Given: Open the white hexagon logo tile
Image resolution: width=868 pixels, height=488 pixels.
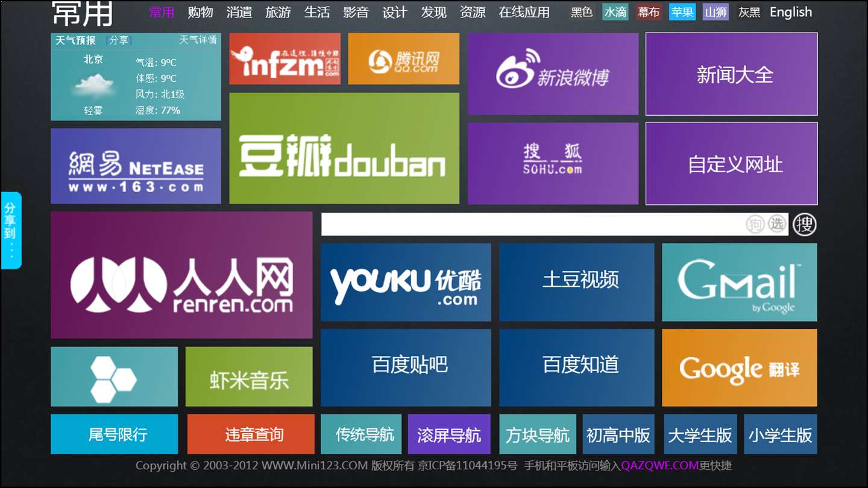Looking at the screenshot, I should coord(114,377).
